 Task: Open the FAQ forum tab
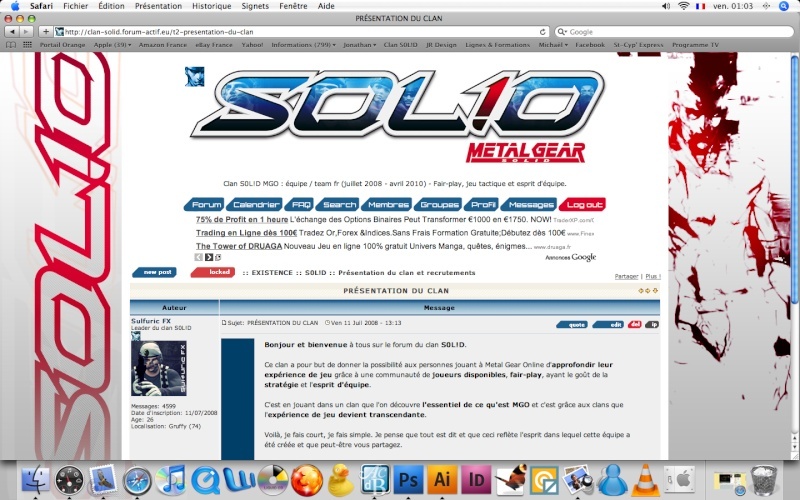tap(299, 205)
